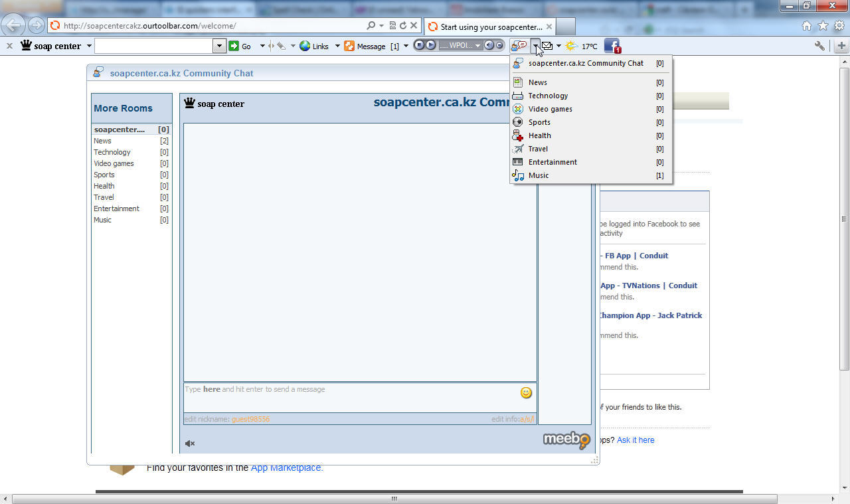The height and width of the screenshot is (504, 850).
Task: Select News in chat dropdown menu
Action: coord(591,82)
